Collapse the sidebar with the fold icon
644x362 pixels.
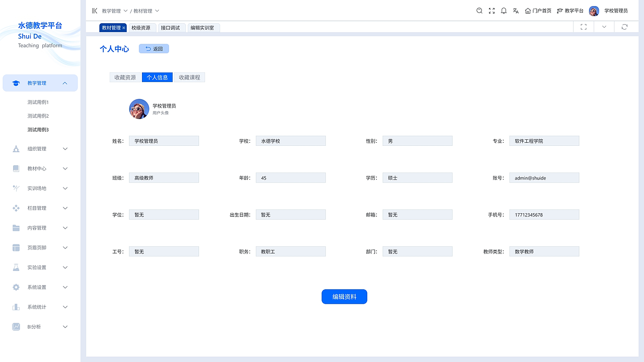point(95,11)
